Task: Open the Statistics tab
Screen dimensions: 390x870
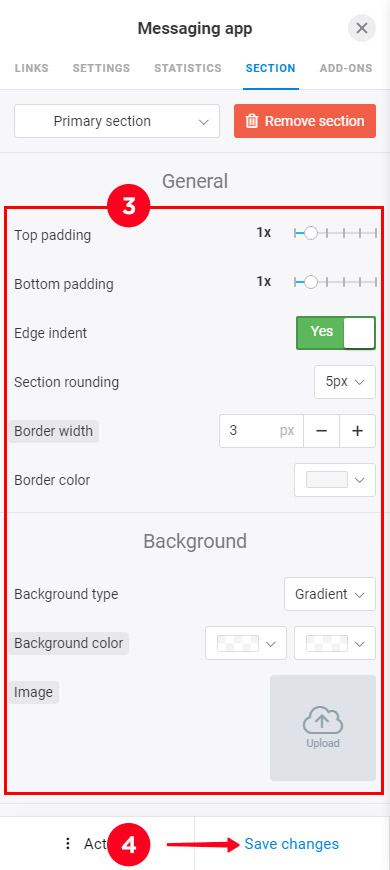Action: [x=188, y=69]
